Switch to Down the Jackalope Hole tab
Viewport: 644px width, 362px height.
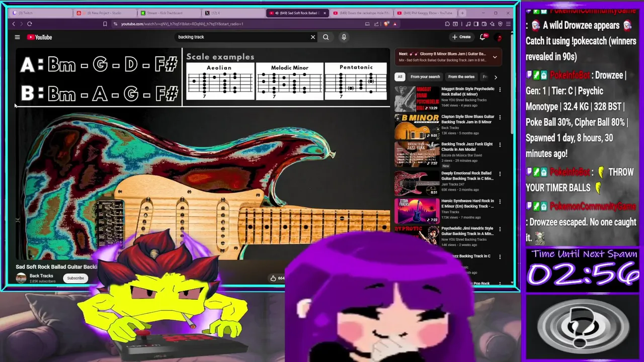tap(361, 13)
